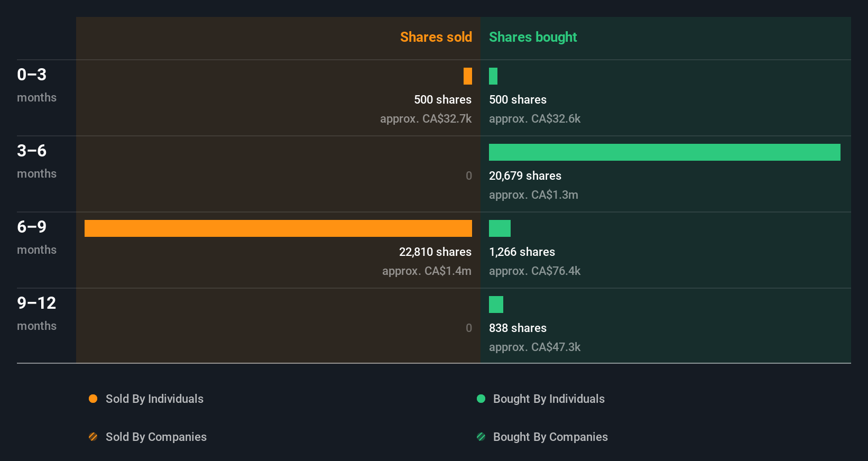Click the long green bar for 3–6 months
Screen dimensions: 868x461
coord(664,152)
